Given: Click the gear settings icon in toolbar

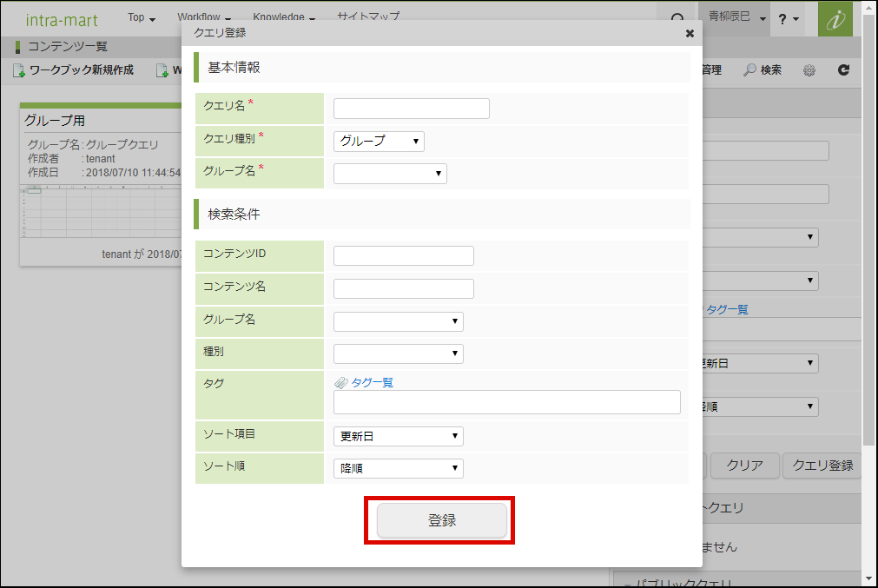Looking at the screenshot, I should click(x=809, y=70).
